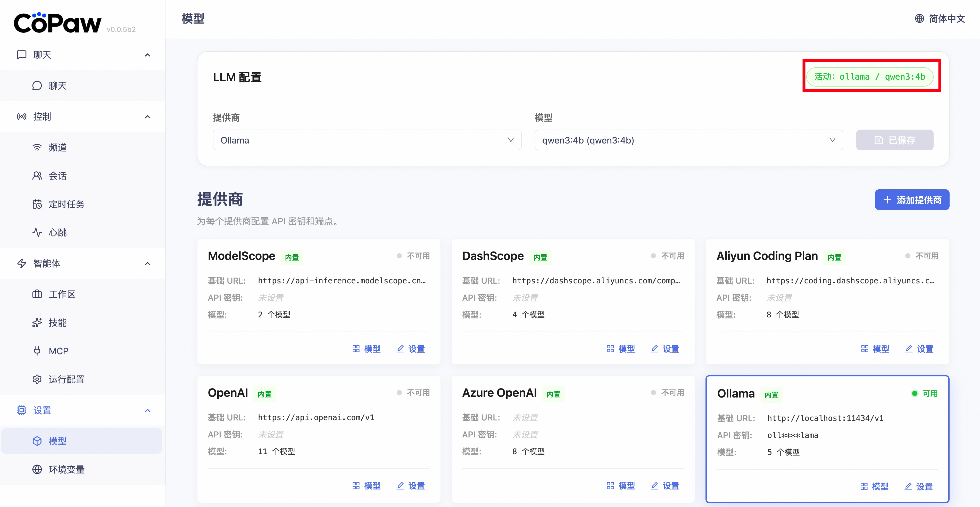
Task: Collapse the 控制 sidebar group
Action: [148, 116]
